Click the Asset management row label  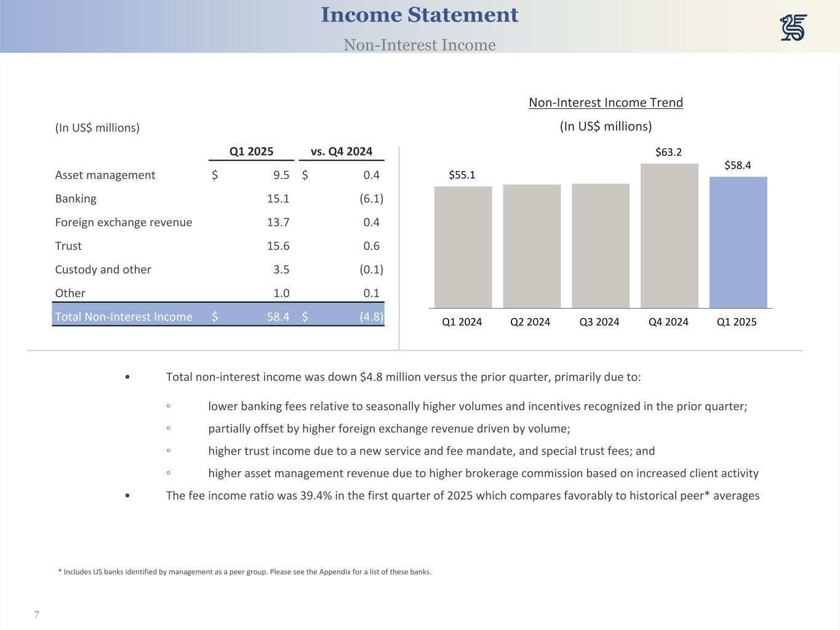click(x=105, y=175)
